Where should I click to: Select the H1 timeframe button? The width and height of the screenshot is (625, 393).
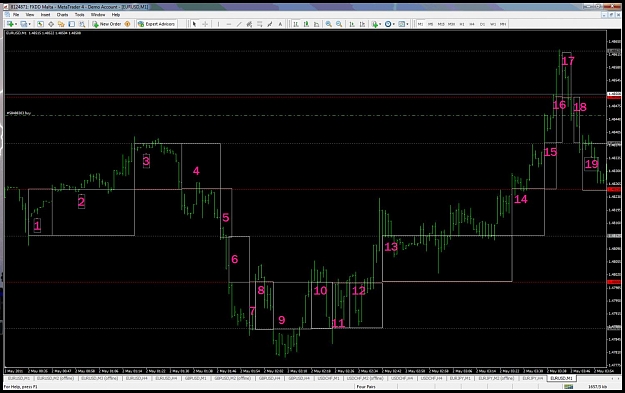pyautogui.click(x=462, y=24)
